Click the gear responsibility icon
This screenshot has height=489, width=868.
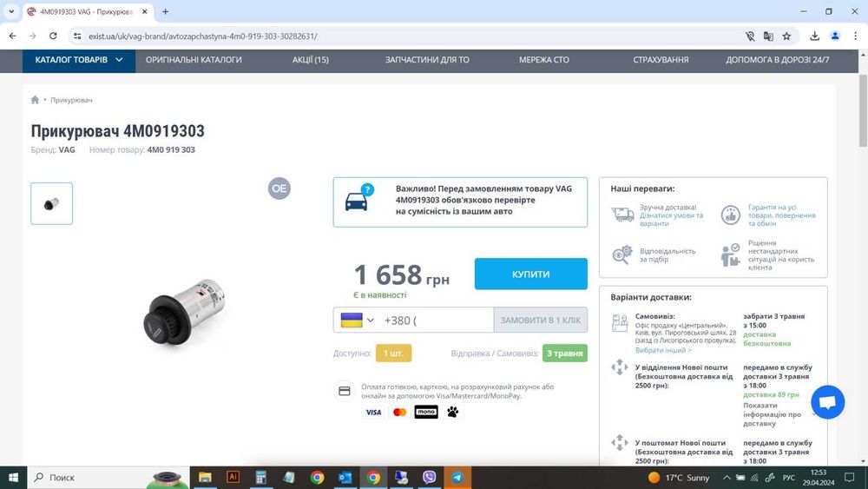pyautogui.click(x=622, y=254)
